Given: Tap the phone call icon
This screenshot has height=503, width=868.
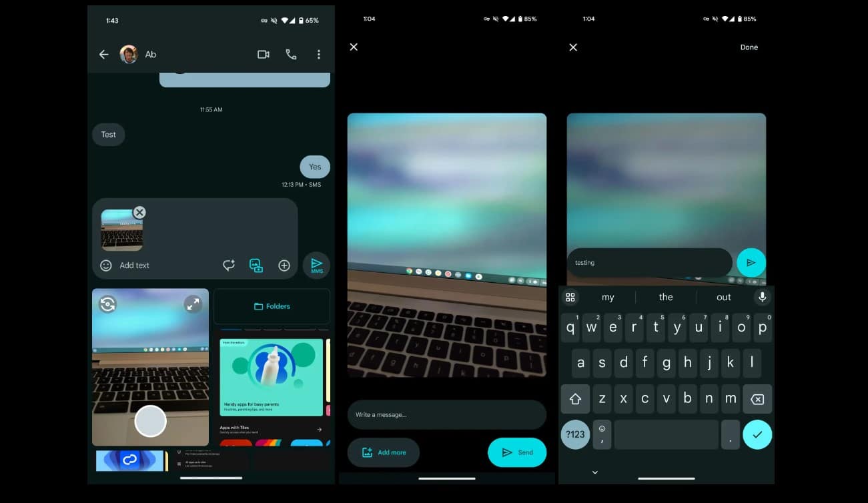Looking at the screenshot, I should tap(291, 55).
